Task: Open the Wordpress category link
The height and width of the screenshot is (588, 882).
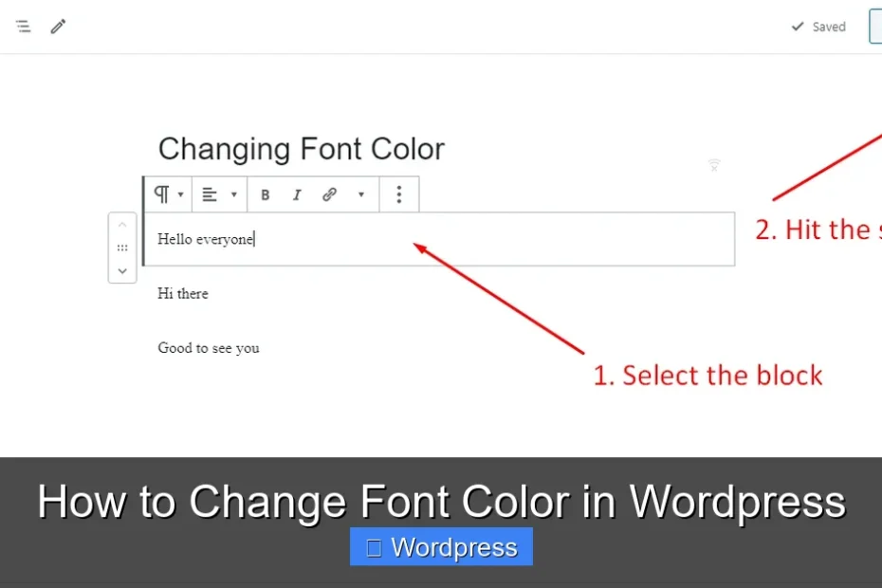Action: pos(441,546)
